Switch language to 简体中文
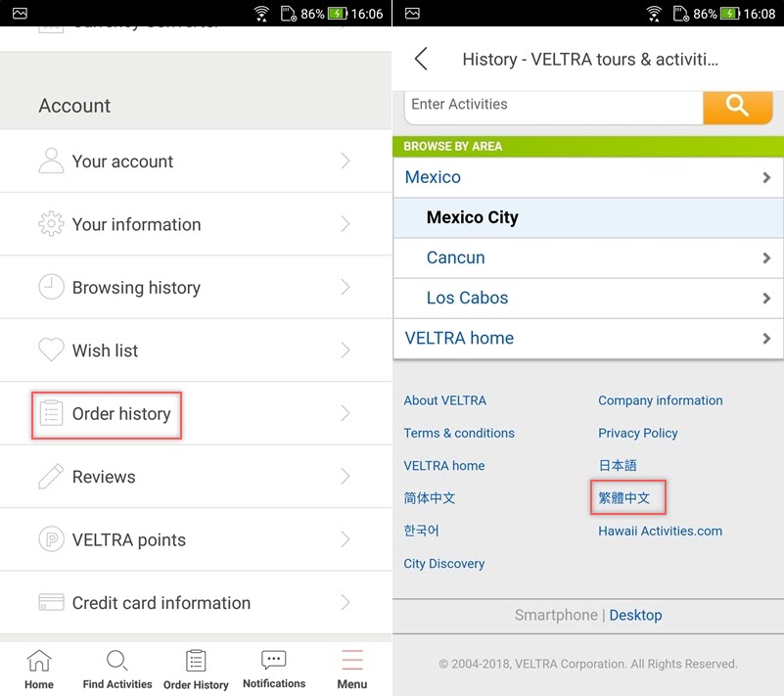 pyautogui.click(x=430, y=498)
